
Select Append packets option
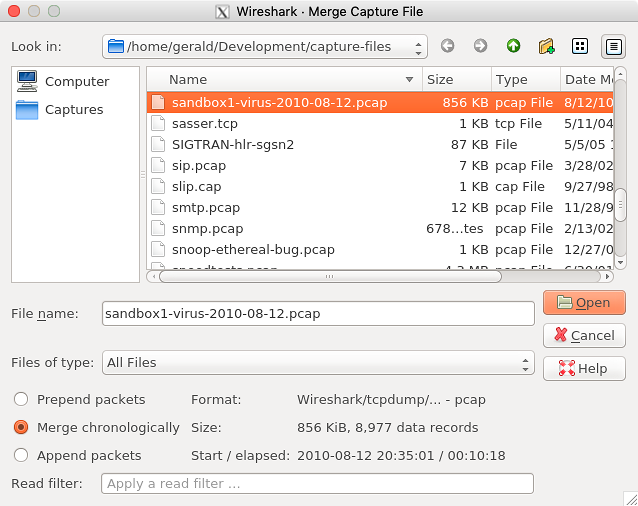(x=21, y=455)
